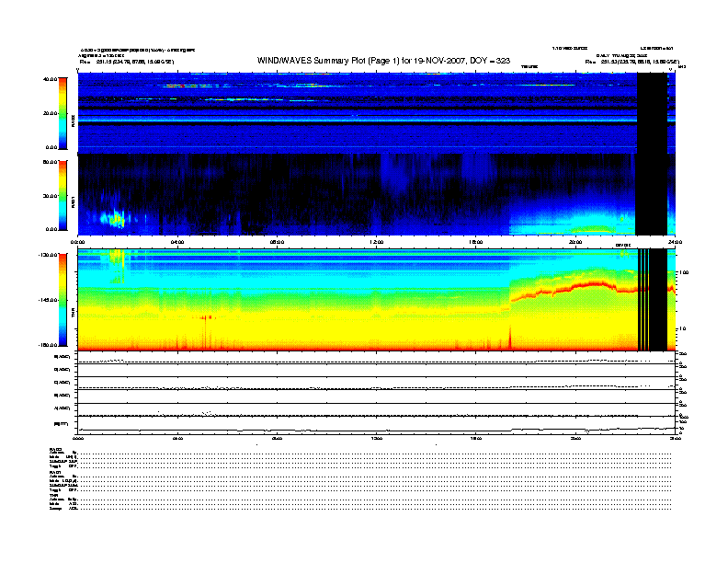Click the TNR color scale bar
Screen dimensions: 728x563
[63, 300]
